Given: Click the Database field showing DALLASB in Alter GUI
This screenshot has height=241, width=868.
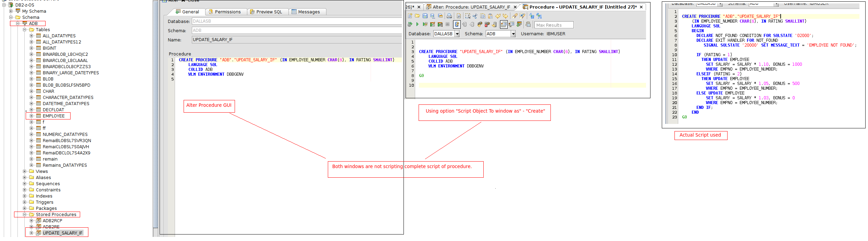Looking at the screenshot, I should pyautogui.click(x=297, y=21).
